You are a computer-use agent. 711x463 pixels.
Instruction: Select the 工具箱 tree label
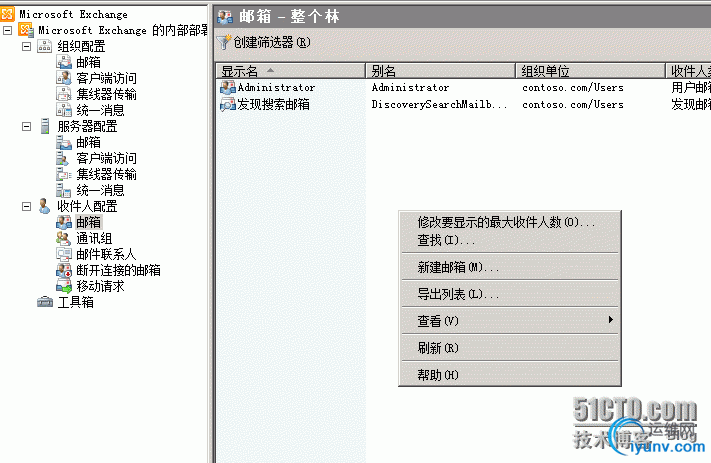click(75, 302)
